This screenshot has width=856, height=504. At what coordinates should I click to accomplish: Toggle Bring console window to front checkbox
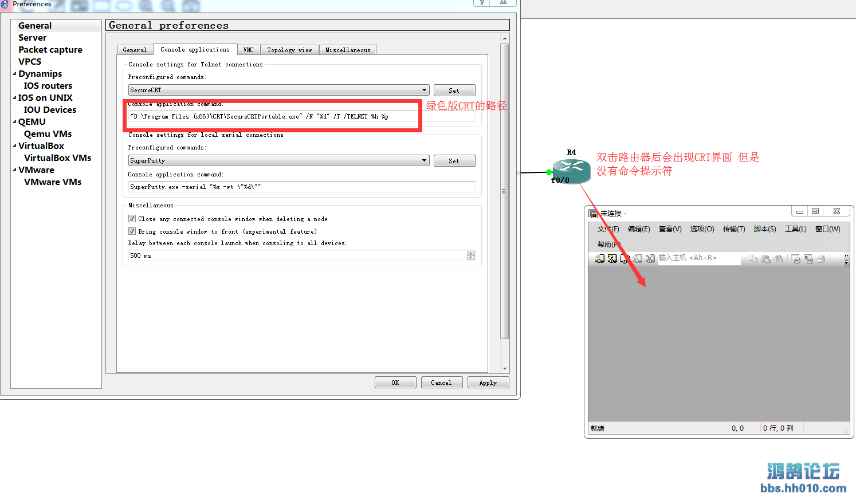pos(132,231)
